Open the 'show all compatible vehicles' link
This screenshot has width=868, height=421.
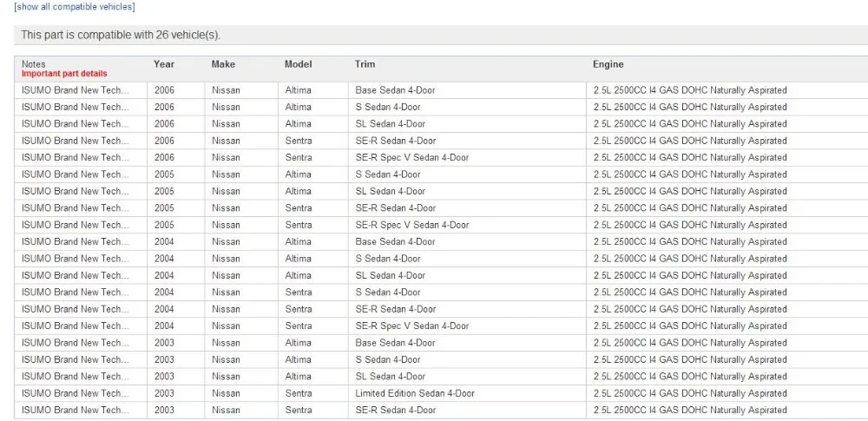tap(74, 7)
